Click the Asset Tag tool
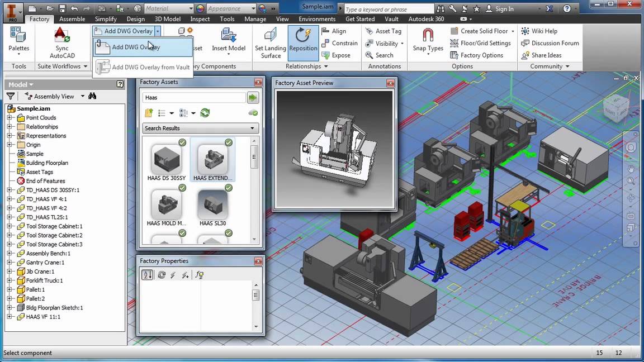Viewport: 644px width, 362px height. [x=383, y=31]
